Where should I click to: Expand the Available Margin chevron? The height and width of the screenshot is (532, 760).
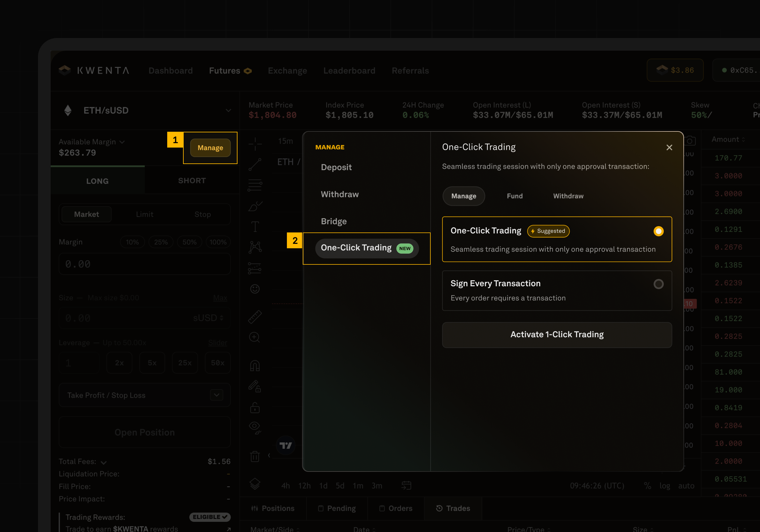[122, 142]
